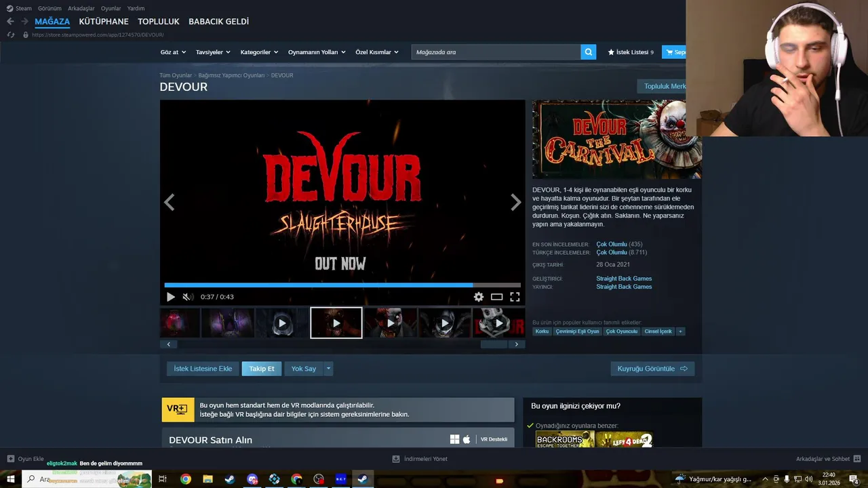Screen dimensions: 868x488
Task: Reload the store page
Action: (x=10, y=35)
